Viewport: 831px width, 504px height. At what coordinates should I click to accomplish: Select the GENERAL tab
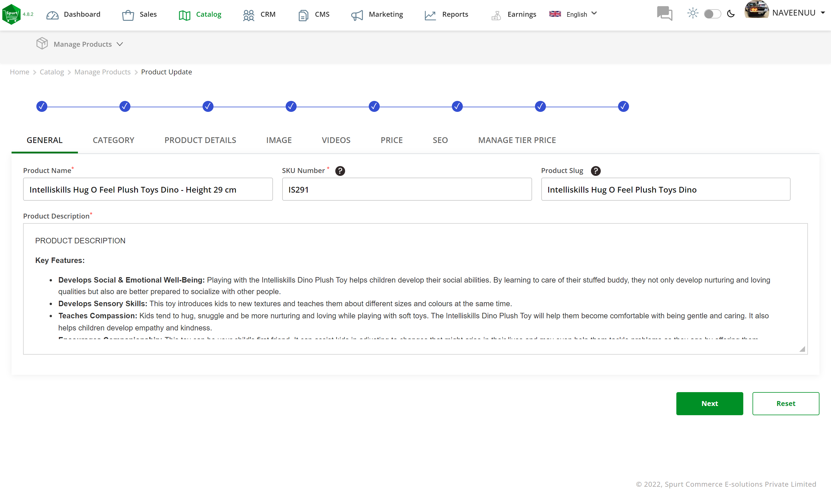tap(44, 140)
